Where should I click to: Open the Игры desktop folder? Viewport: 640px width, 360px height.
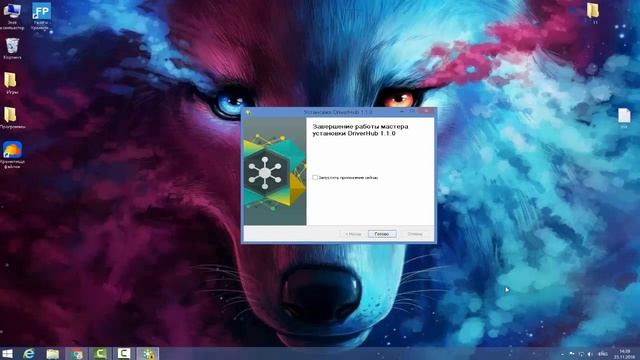[11, 82]
